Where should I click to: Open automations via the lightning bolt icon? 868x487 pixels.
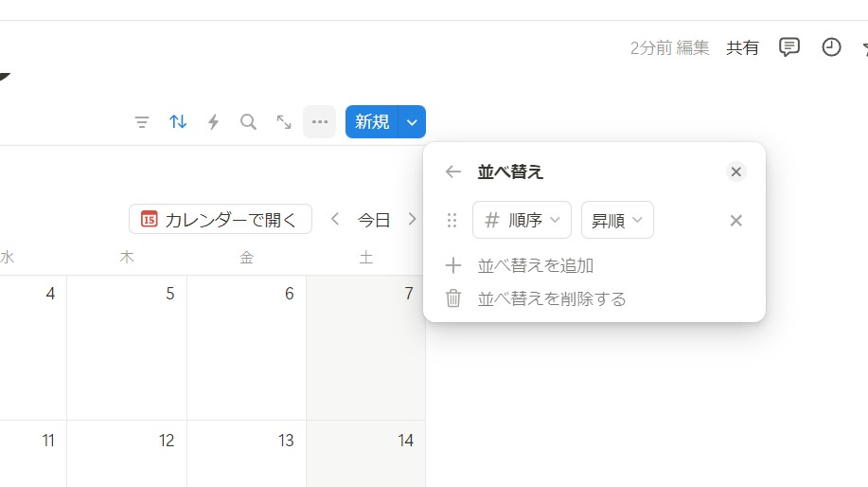tap(213, 122)
